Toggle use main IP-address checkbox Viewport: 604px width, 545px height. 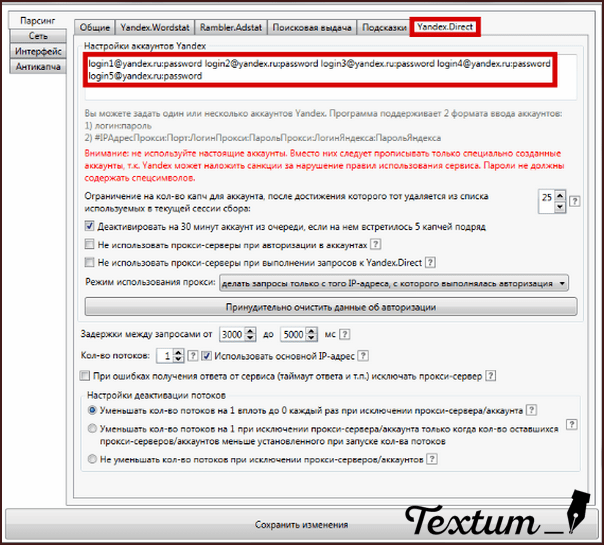click(x=207, y=356)
